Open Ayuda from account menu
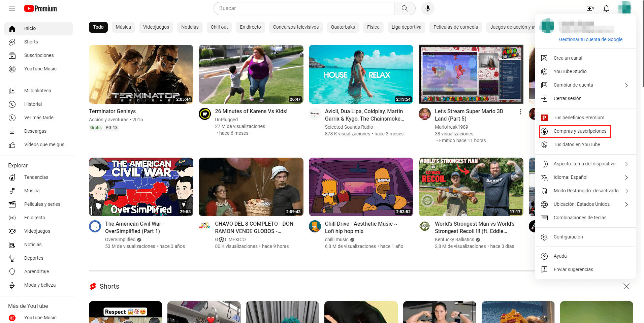 585,256
